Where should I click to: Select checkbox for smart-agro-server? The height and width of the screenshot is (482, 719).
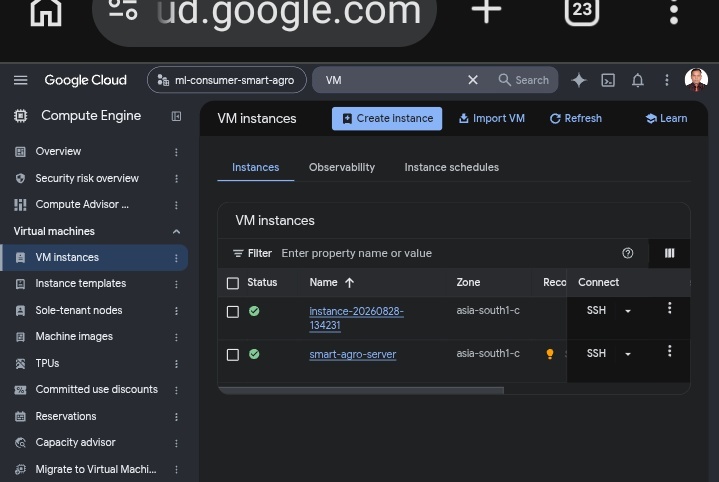pos(233,355)
